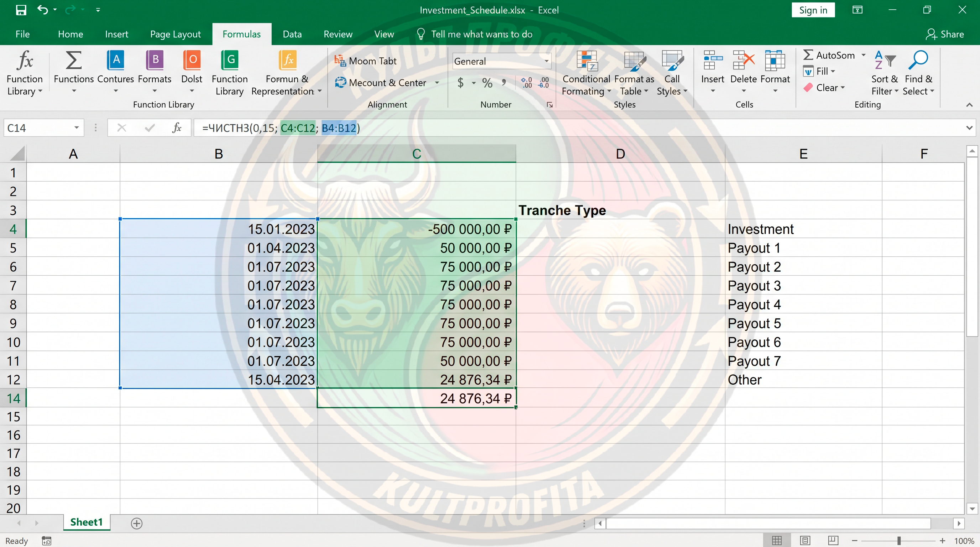Click the zoom out minus button
The width and height of the screenshot is (980, 547).
pos(855,541)
